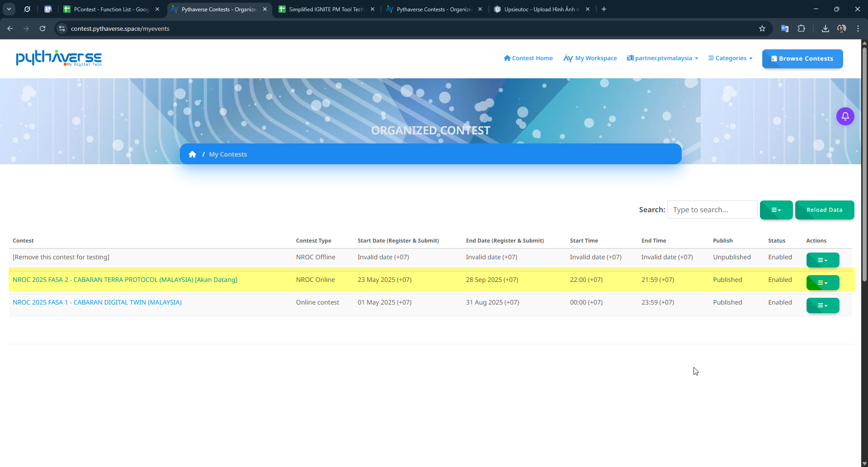868x467 pixels.
Task: Click the home icon in breadcrumb
Action: pyautogui.click(x=192, y=154)
